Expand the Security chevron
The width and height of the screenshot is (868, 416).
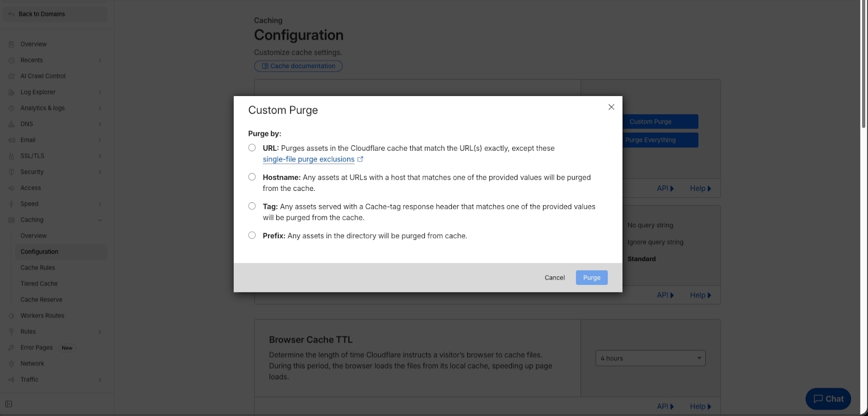click(x=100, y=172)
